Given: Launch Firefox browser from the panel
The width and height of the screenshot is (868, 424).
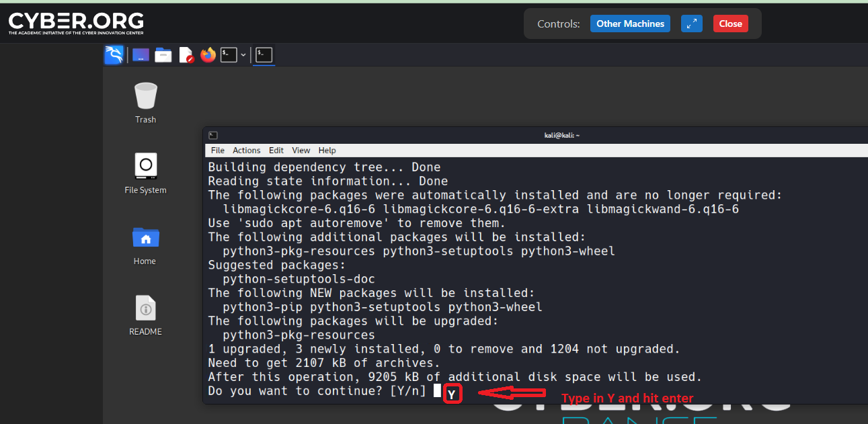Looking at the screenshot, I should [208, 55].
